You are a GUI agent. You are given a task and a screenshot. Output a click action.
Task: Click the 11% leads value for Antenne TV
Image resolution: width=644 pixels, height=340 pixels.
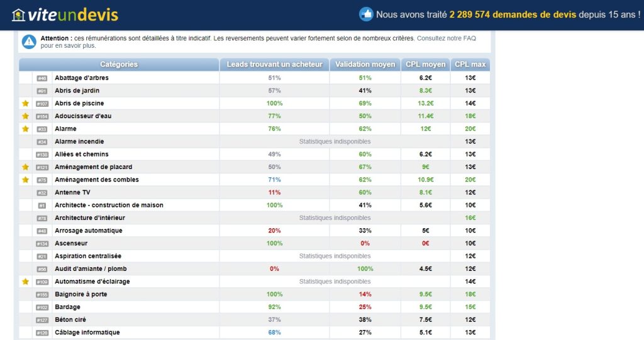point(274,192)
